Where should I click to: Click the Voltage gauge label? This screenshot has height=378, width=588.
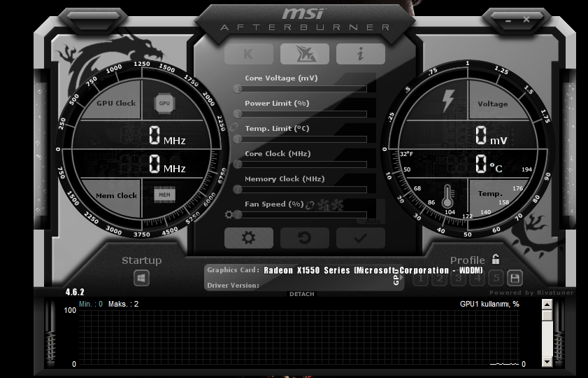tap(492, 104)
